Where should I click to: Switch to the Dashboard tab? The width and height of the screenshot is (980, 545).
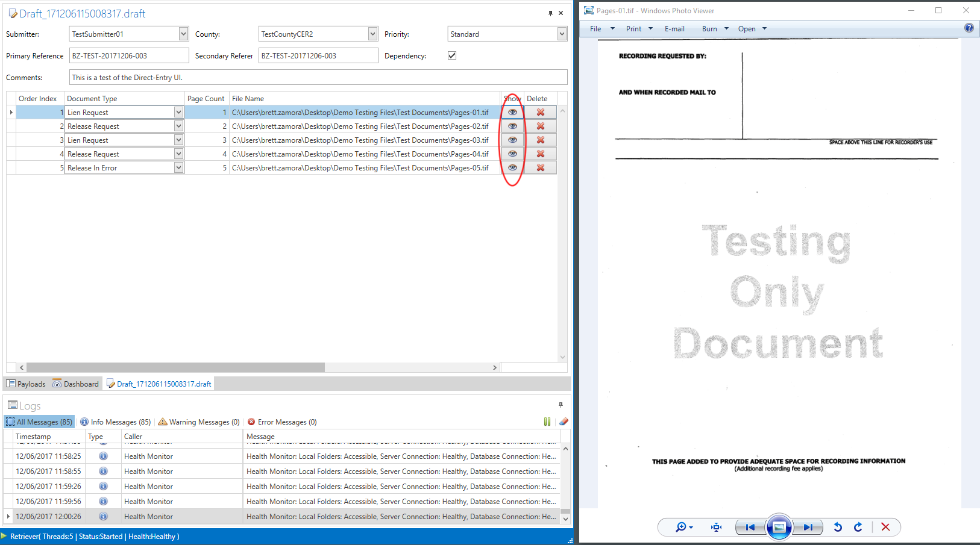coord(75,384)
